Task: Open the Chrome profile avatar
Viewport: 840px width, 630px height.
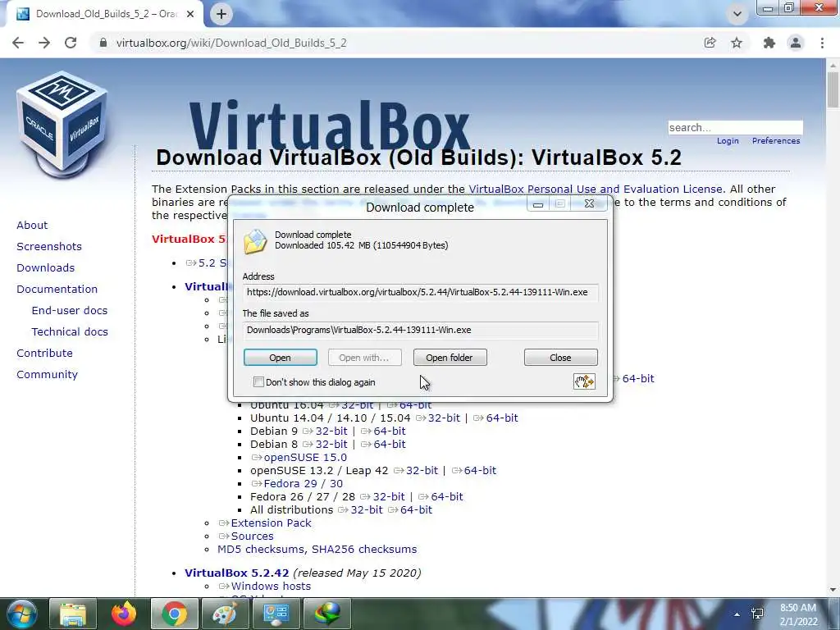Action: pyautogui.click(x=796, y=43)
